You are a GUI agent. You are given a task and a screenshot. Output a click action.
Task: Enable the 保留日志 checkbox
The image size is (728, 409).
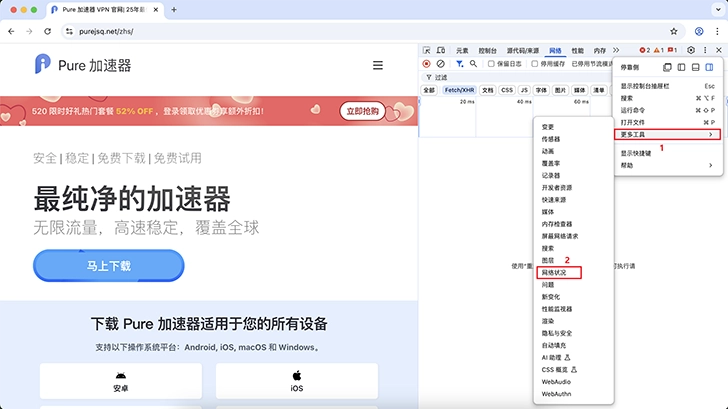492,64
